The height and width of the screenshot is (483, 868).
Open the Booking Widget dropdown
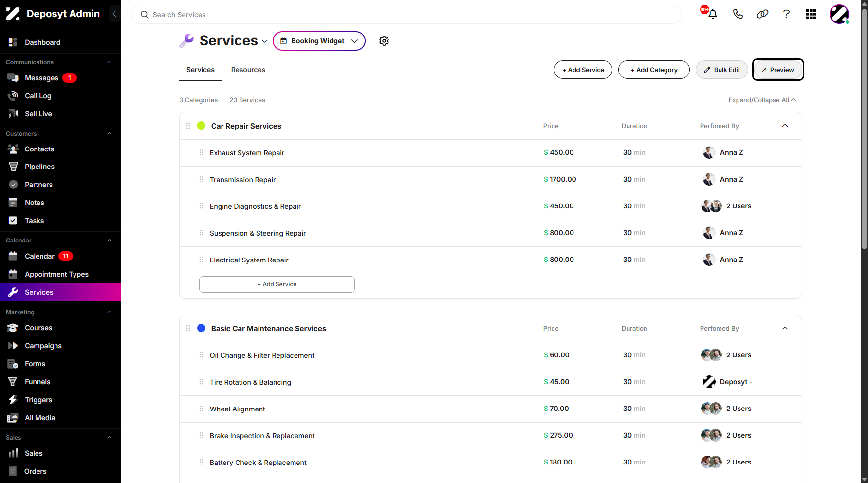click(319, 41)
